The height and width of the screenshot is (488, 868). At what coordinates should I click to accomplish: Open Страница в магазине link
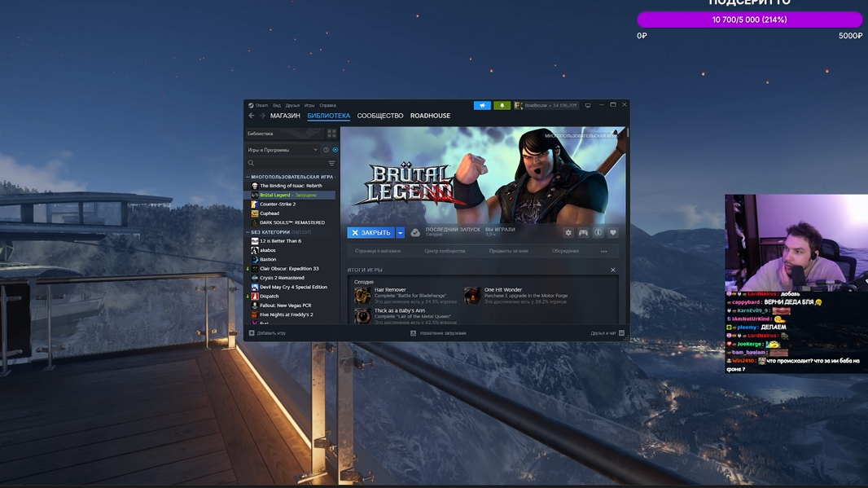tap(378, 252)
